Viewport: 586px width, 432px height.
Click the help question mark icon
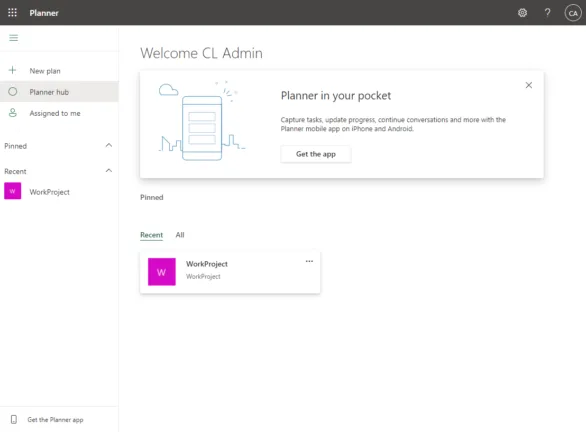547,13
